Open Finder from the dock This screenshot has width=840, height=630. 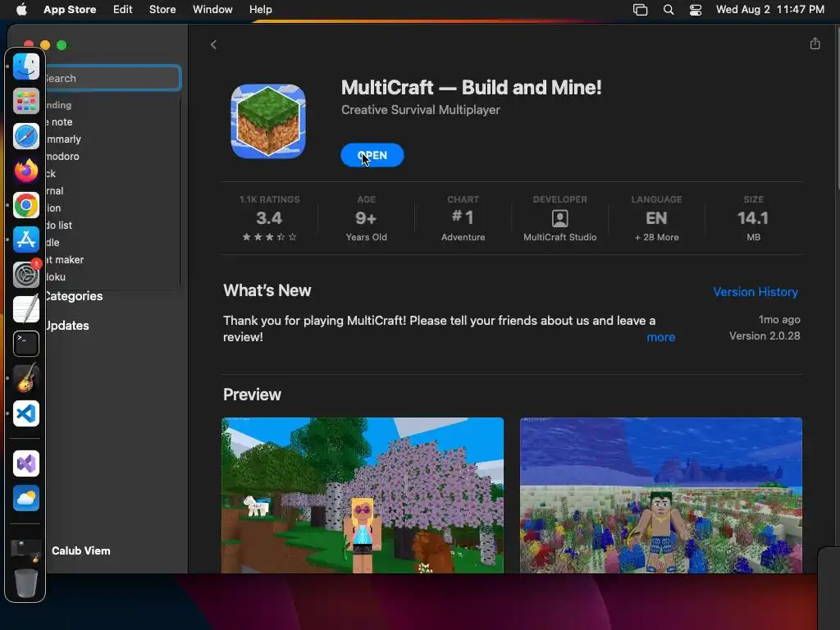(25, 66)
